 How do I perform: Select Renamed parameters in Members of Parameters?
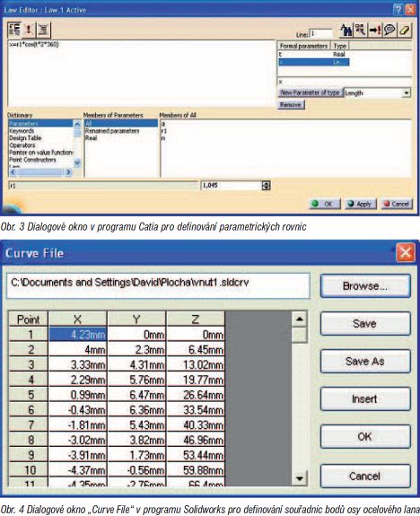112,131
